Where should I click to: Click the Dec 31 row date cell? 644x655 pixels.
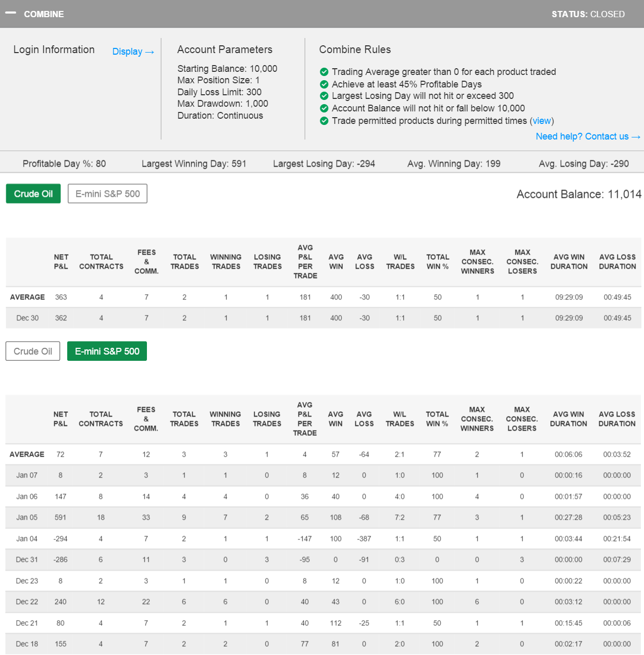(27, 560)
